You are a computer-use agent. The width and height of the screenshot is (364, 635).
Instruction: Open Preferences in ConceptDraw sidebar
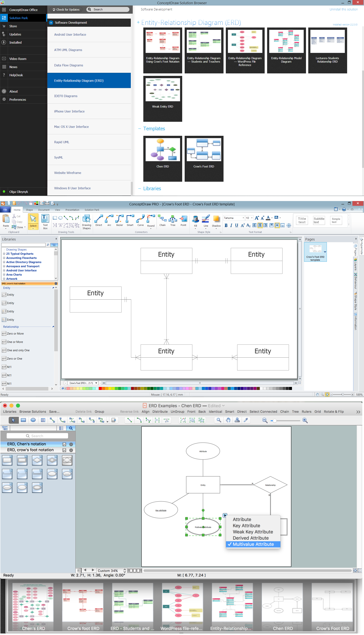(x=17, y=100)
